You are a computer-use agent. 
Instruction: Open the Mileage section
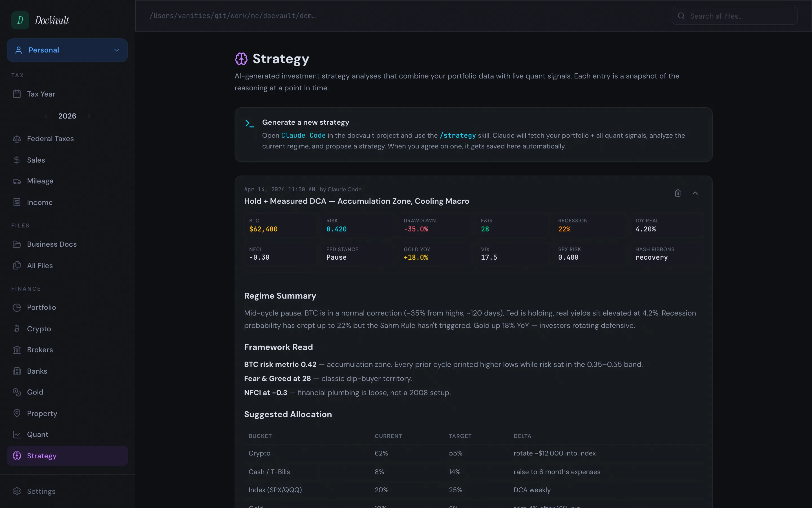pyautogui.click(x=67, y=181)
